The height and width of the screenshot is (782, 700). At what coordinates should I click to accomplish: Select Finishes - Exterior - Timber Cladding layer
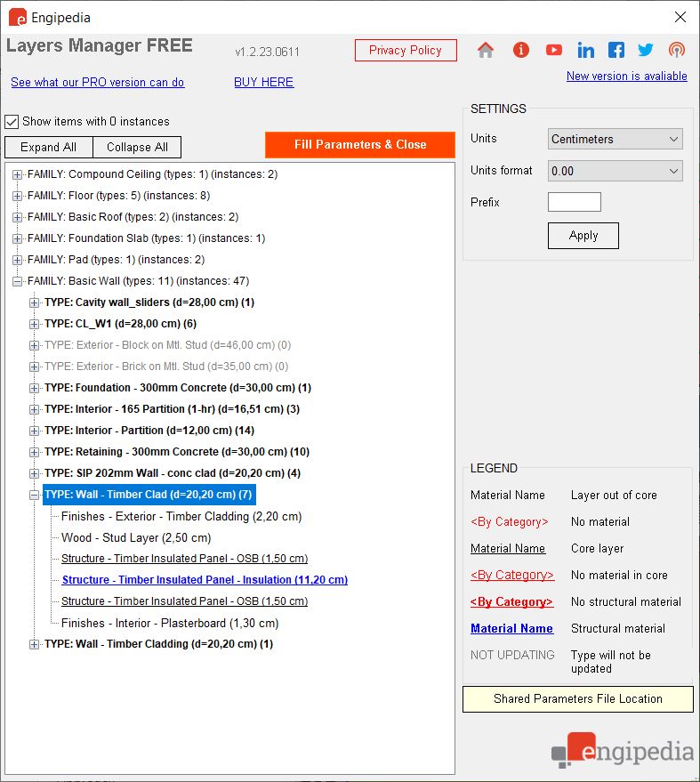[181, 516]
